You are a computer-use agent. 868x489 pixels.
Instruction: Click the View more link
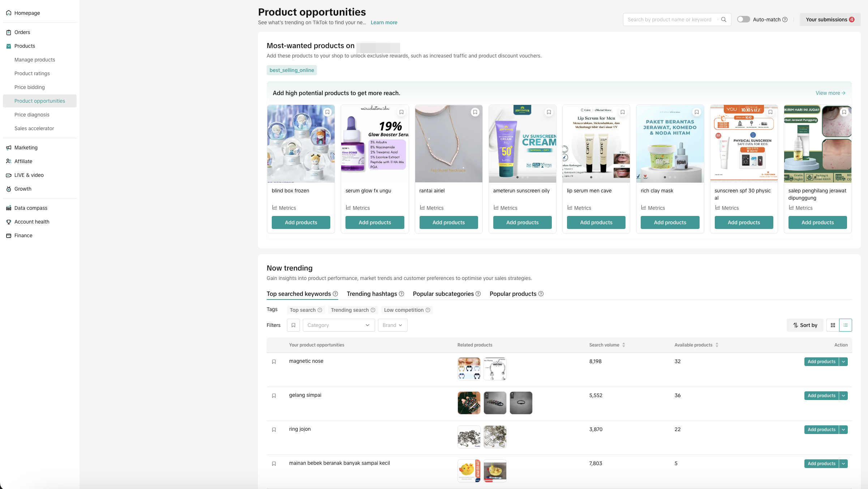click(x=830, y=93)
